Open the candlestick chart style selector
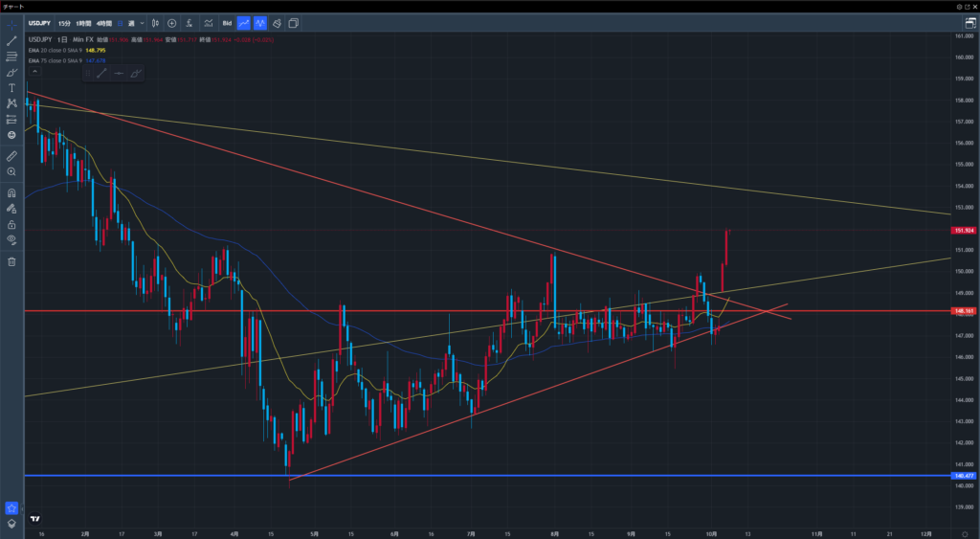Viewport: 980px width, 539px height. click(x=155, y=22)
